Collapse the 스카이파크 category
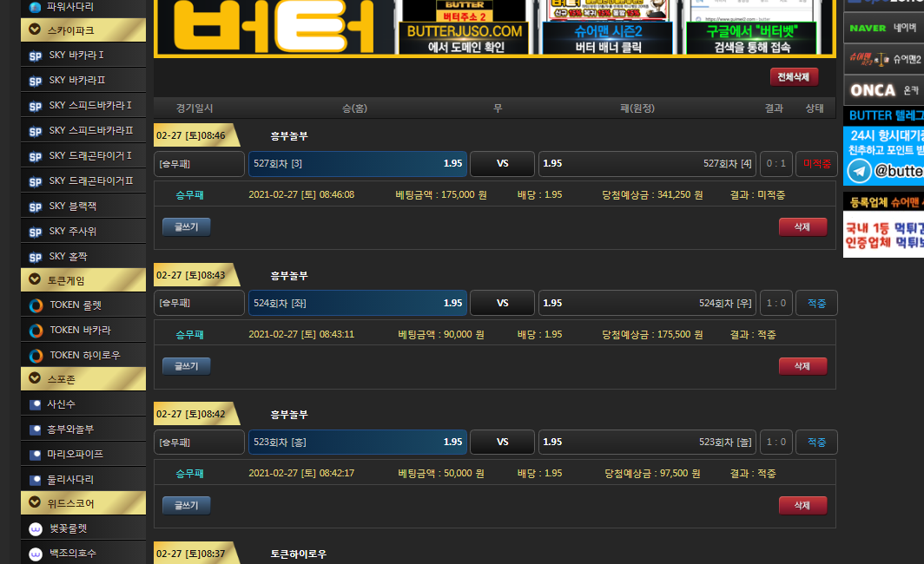The image size is (924, 564). (83, 30)
